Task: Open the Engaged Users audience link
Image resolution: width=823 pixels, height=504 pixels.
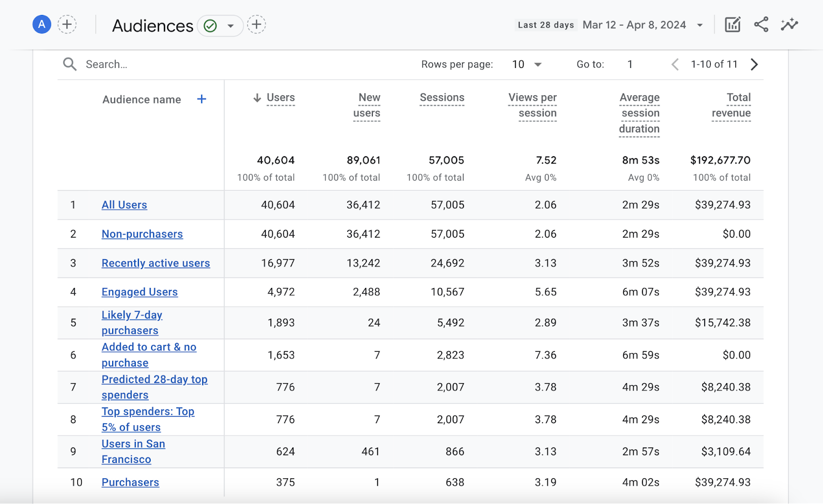Action: click(139, 292)
